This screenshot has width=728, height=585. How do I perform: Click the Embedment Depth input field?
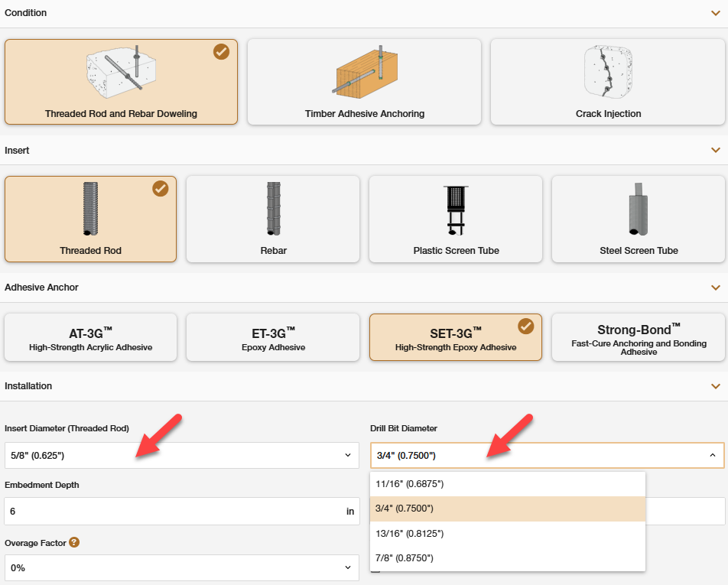click(173, 512)
